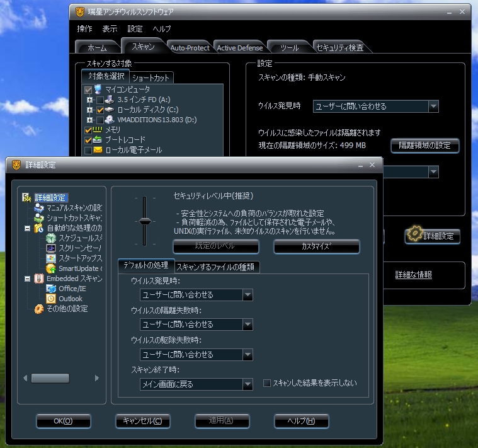Expand 3.5インチ FD (A:) tree node

[89, 100]
